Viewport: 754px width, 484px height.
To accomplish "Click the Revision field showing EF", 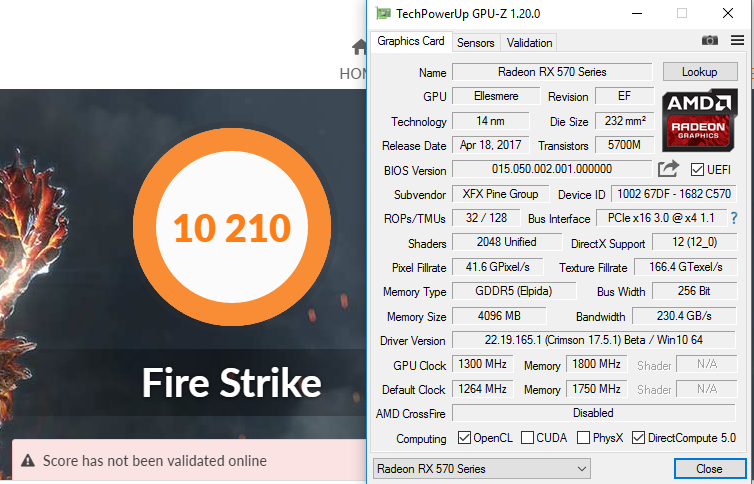I will tap(624, 96).
